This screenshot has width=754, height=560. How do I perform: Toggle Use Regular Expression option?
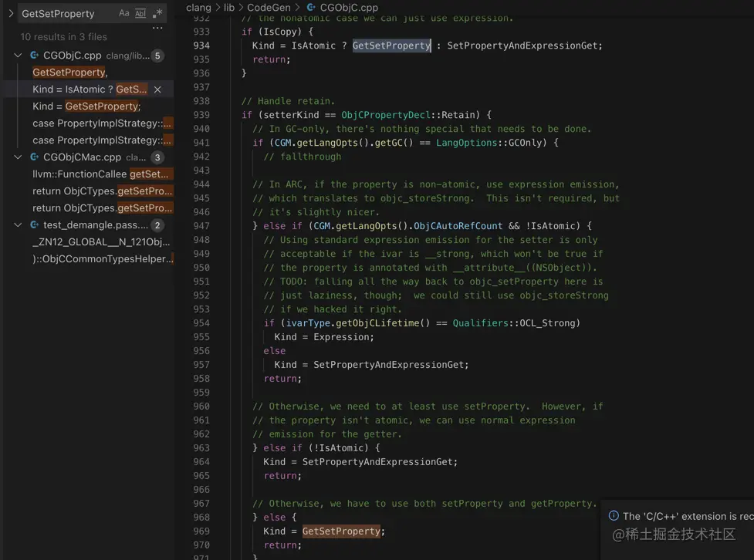pos(157,13)
